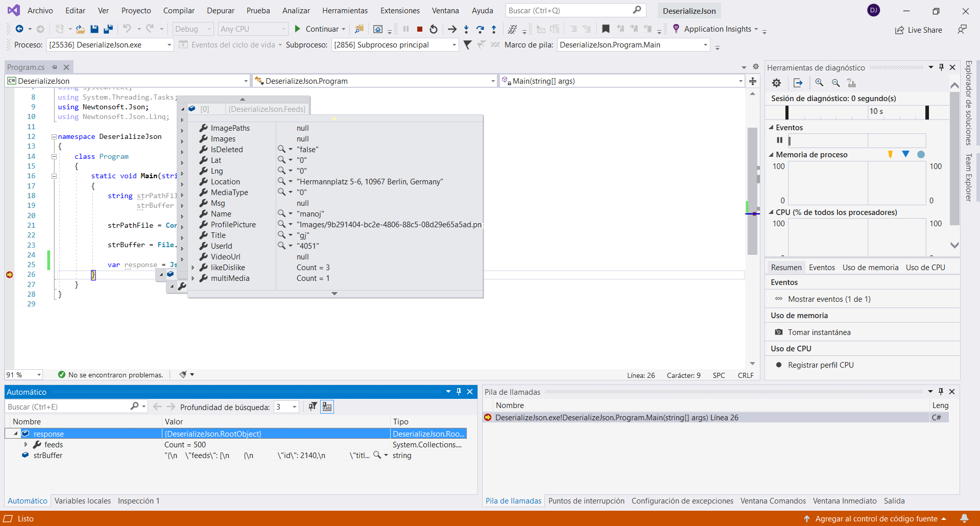980x526 pixels.
Task: Click Tomar instantánea link
Action: coord(819,332)
